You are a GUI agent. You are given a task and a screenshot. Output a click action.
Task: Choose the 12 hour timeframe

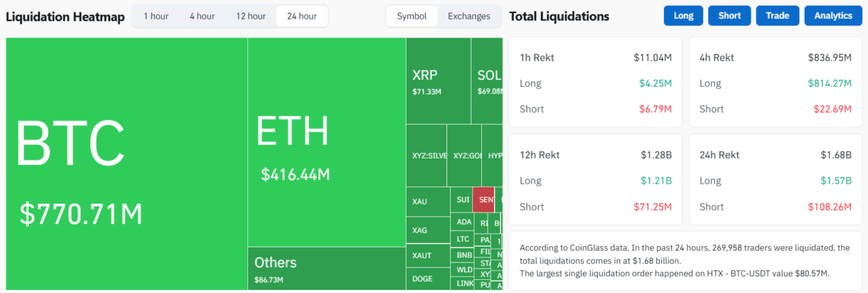tap(251, 16)
